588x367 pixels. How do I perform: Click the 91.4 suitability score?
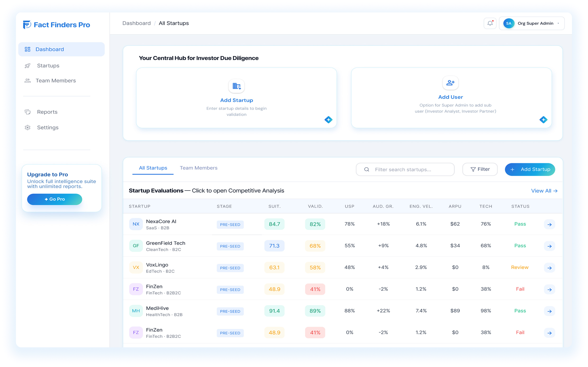tap(274, 311)
